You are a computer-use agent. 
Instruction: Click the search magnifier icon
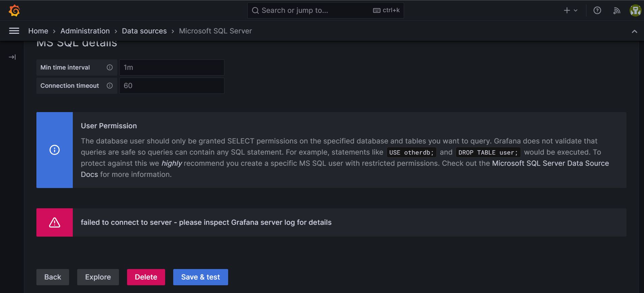point(255,10)
